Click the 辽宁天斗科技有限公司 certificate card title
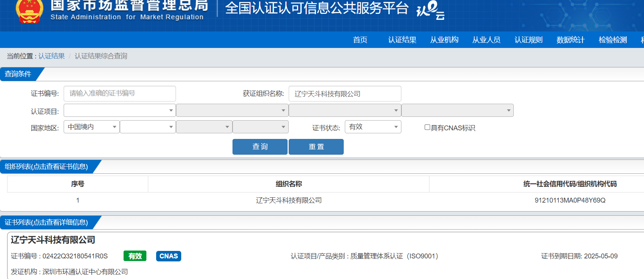This screenshot has width=644, height=279. (x=53, y=240)
